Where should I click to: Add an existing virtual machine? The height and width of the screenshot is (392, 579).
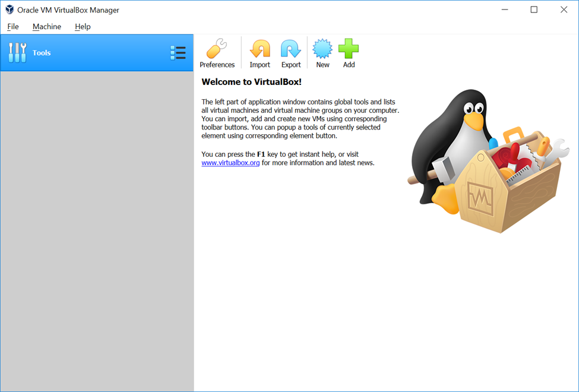click(x=349, y=48)
